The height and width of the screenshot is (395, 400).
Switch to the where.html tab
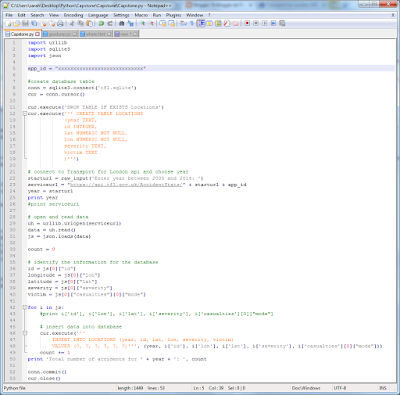click(96, 34)
